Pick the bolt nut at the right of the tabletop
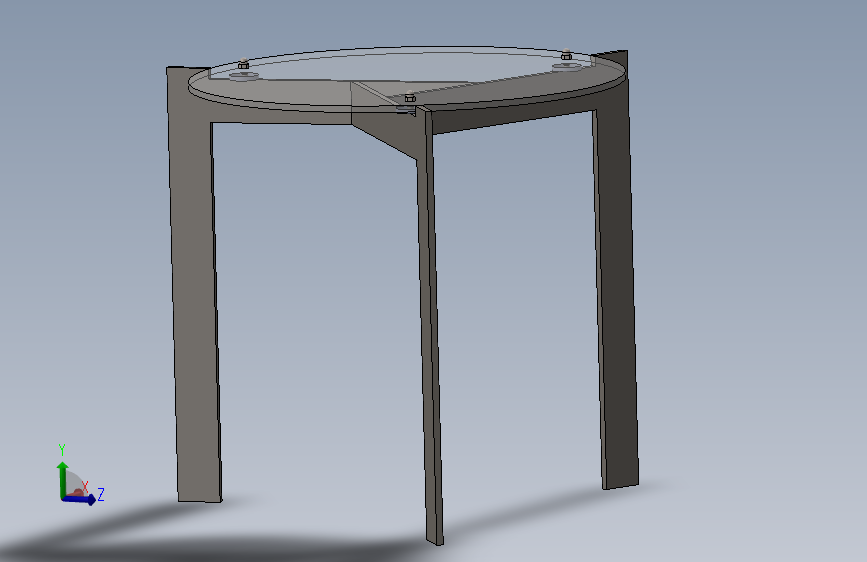The image size is (867, 562). click(x=566, y=54)
